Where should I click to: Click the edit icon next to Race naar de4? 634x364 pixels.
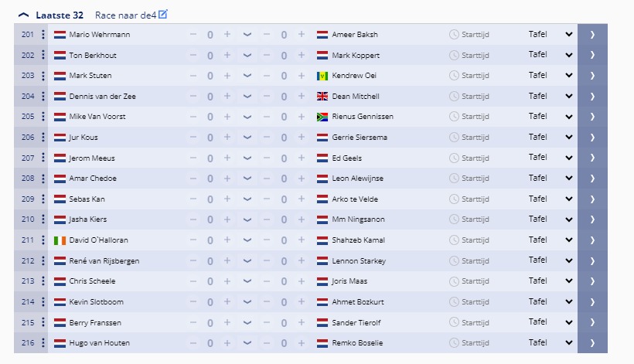163,15
